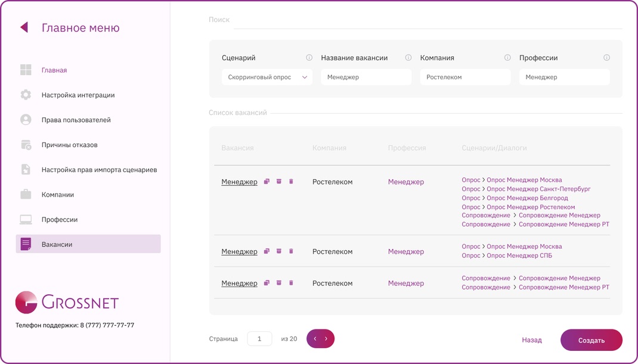Viewport: 638px width, 364px height.
Task: Click copy icon in second Менеджер row
Action: pyautogui.click(x=267, y=251)
